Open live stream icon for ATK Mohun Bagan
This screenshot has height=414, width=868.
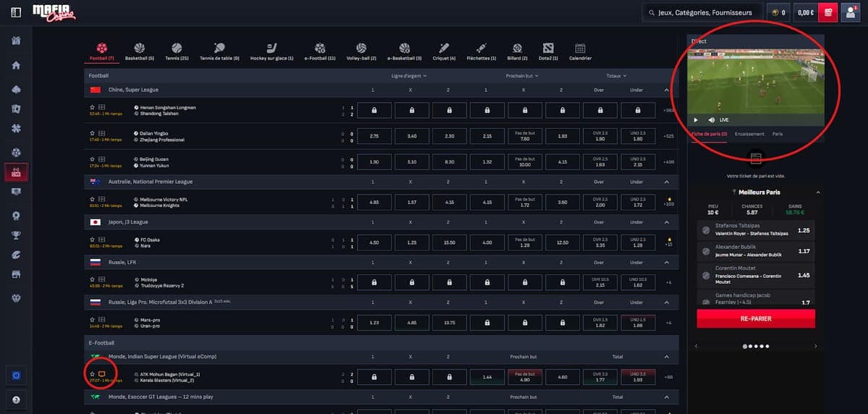[102, 373]
